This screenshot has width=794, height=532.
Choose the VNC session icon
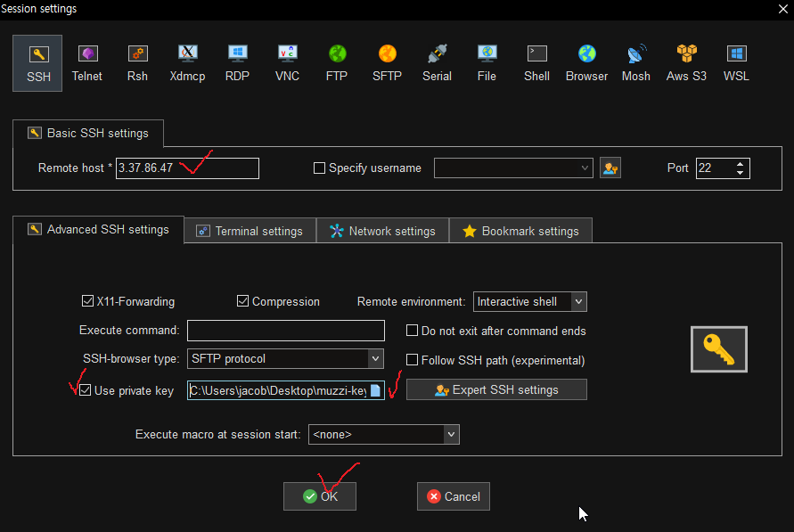point(287,63)
